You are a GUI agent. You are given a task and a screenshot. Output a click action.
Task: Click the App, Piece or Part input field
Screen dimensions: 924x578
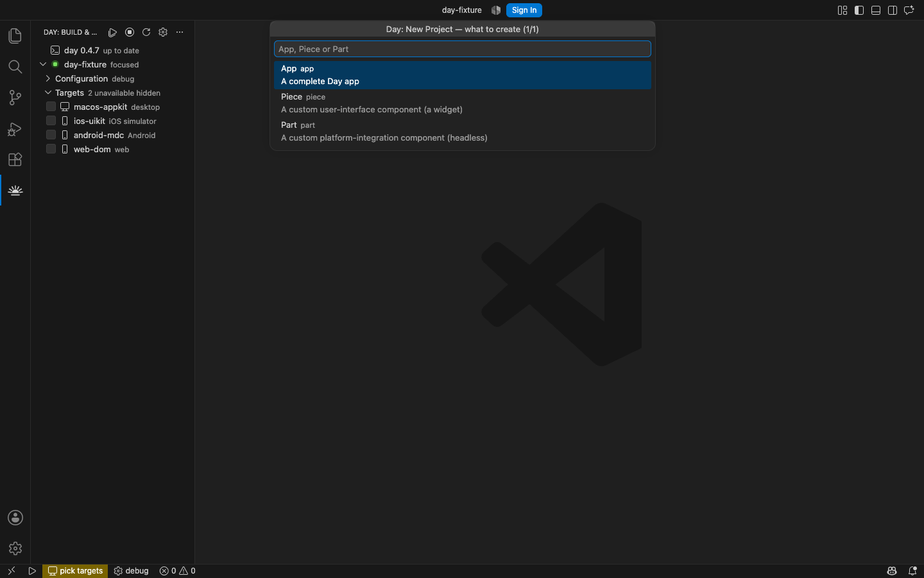tap(463, 49)
